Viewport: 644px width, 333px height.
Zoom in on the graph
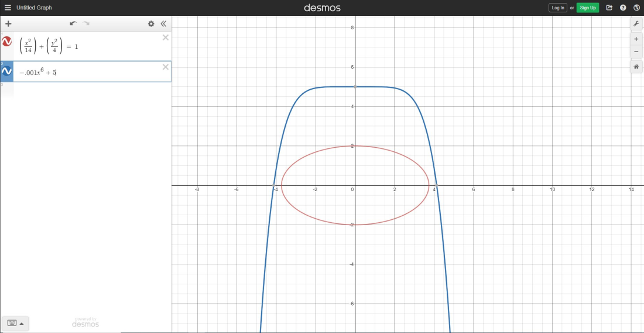pos(636,39)
